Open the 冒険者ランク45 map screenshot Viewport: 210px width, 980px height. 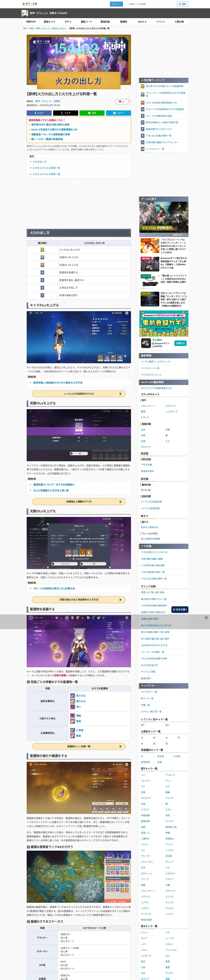[x=79, y=876]
